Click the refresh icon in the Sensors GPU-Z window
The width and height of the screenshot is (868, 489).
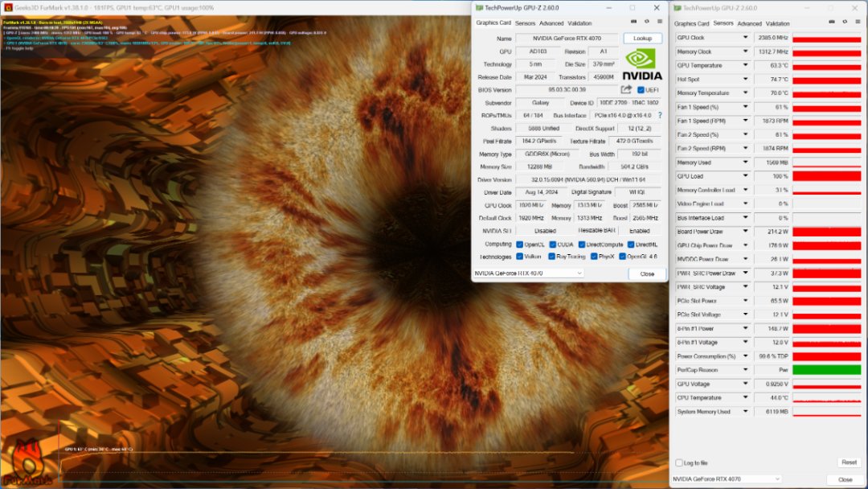click(845, 22)
